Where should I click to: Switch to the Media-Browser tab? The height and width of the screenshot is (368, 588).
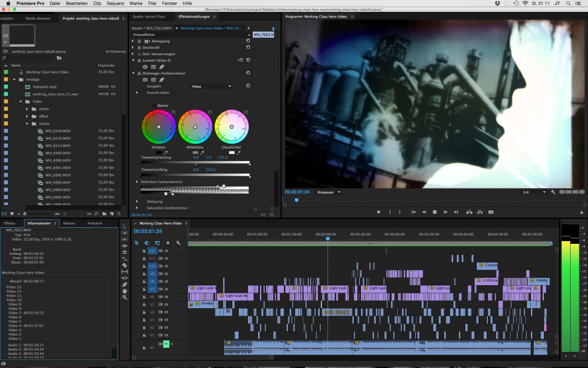click(x=38, y=18)
